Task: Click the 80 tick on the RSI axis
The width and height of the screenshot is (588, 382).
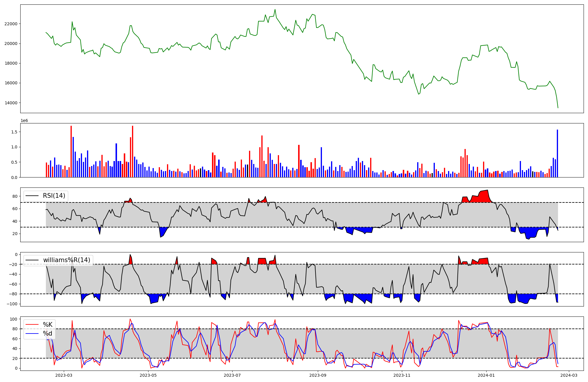Action: click(15, 196)
